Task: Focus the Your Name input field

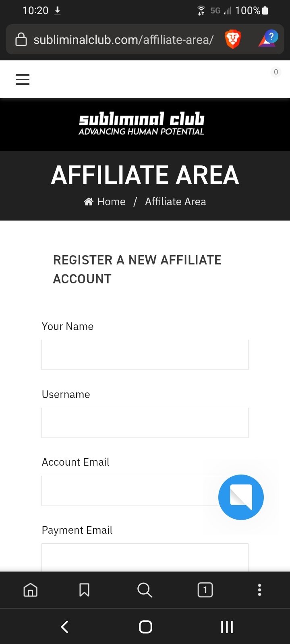Action: (x=145, y=355)
